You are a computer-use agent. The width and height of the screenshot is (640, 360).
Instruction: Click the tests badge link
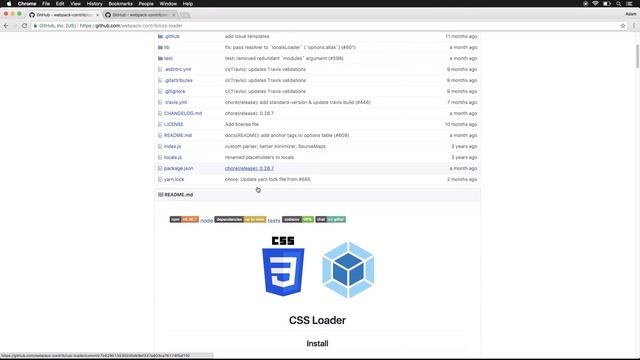coord(274,221)
